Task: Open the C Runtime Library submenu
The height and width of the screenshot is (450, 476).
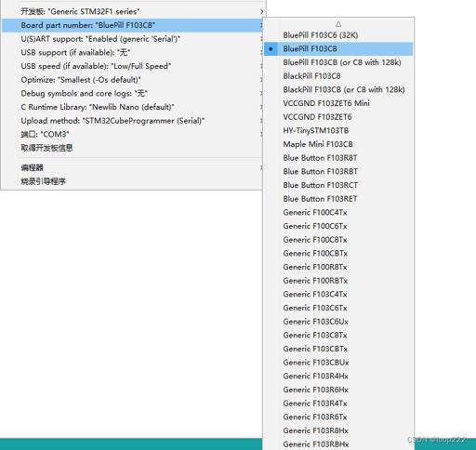Action: click(x=133, y=107)
